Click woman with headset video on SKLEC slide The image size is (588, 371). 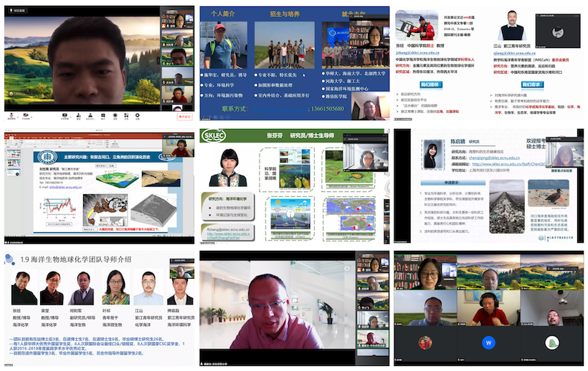(x=366, y=154)
